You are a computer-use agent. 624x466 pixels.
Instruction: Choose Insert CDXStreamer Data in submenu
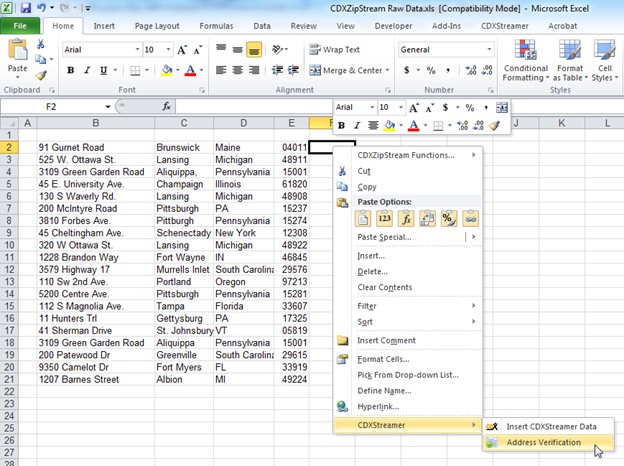[548, 427]
